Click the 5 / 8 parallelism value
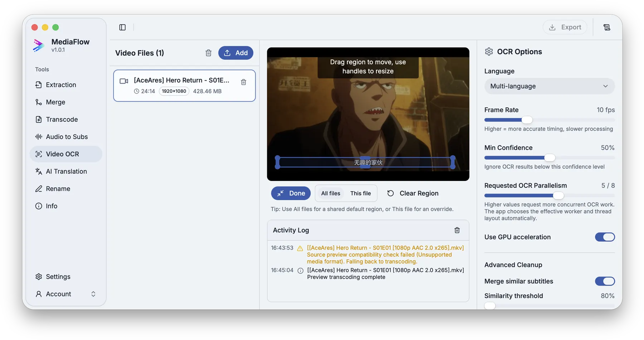 click(608, 186)
